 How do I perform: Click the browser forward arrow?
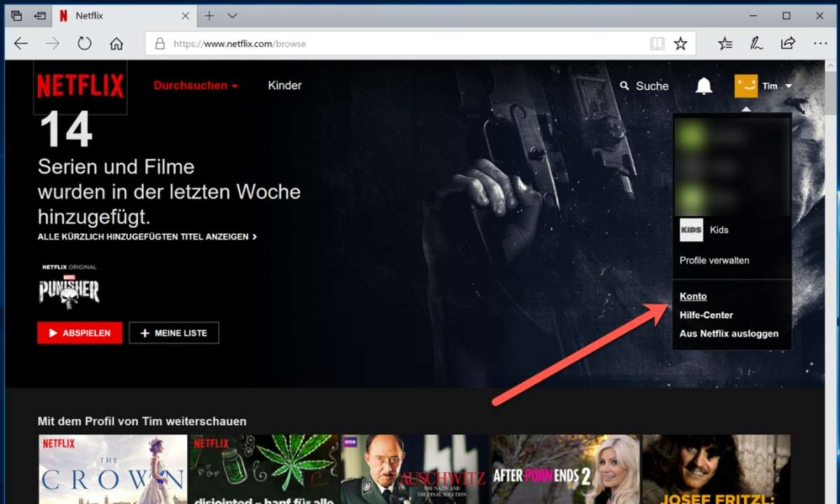52,43
